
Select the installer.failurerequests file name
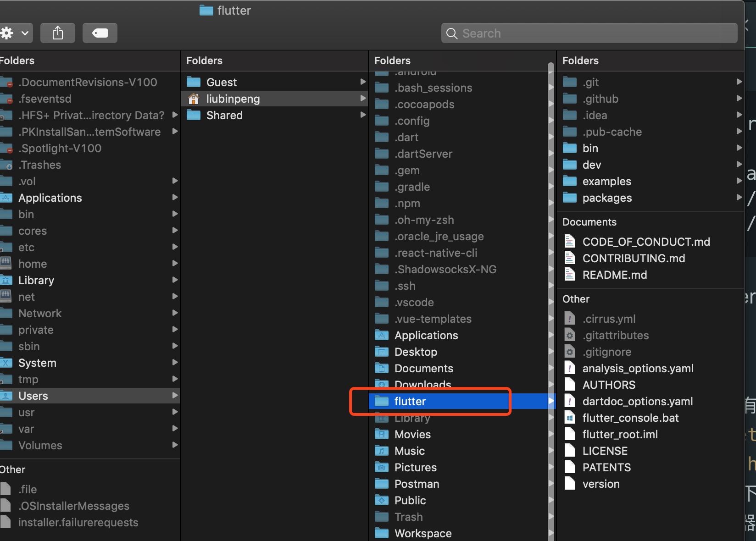(x=78, y=523)
